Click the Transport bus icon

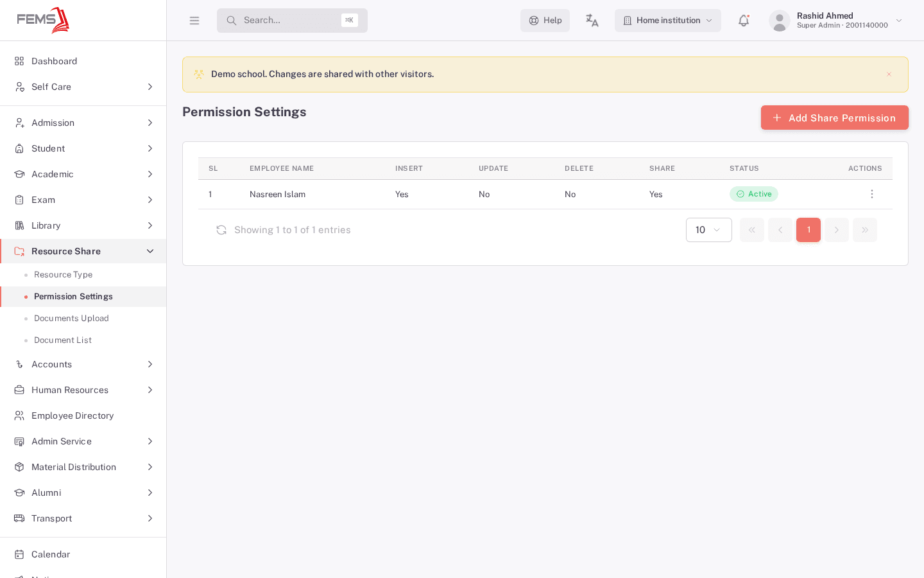point(19,518)
